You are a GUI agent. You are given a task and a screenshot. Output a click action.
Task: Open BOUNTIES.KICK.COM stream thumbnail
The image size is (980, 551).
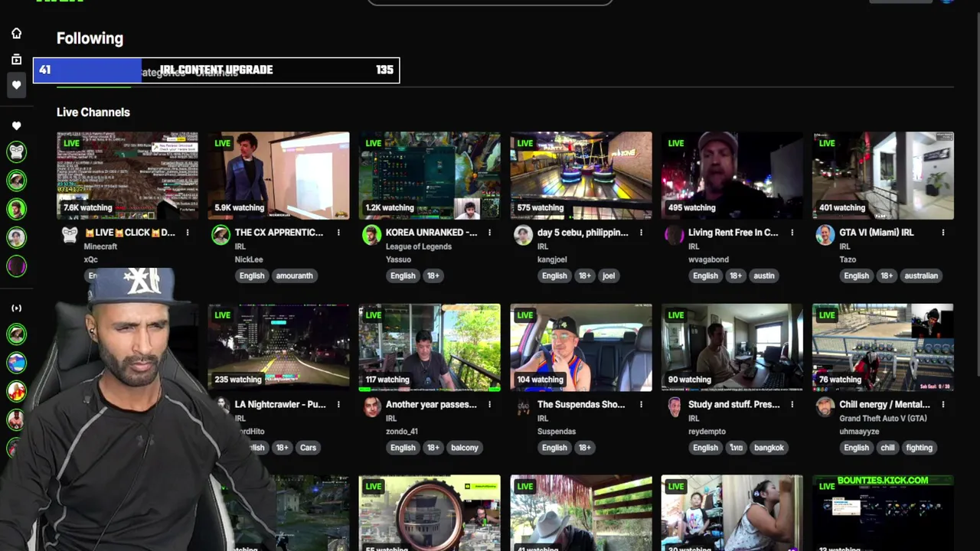coord(883,513)
